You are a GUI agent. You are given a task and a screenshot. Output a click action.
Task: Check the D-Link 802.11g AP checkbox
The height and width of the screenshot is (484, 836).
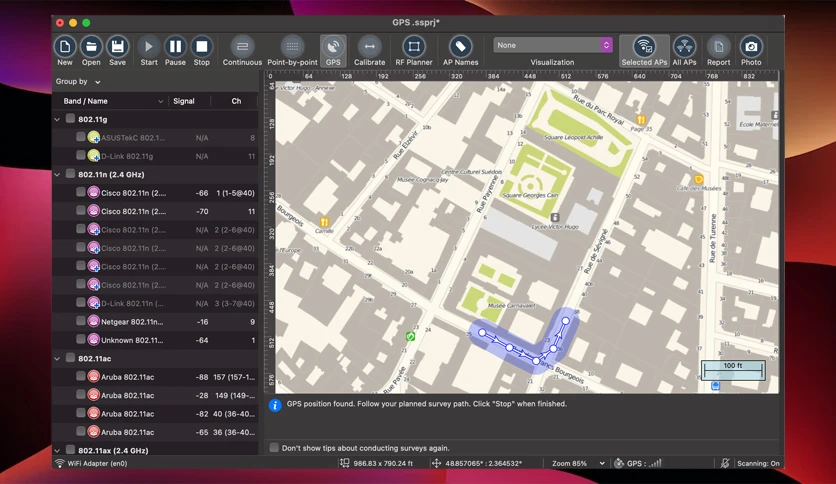(81, 155)
